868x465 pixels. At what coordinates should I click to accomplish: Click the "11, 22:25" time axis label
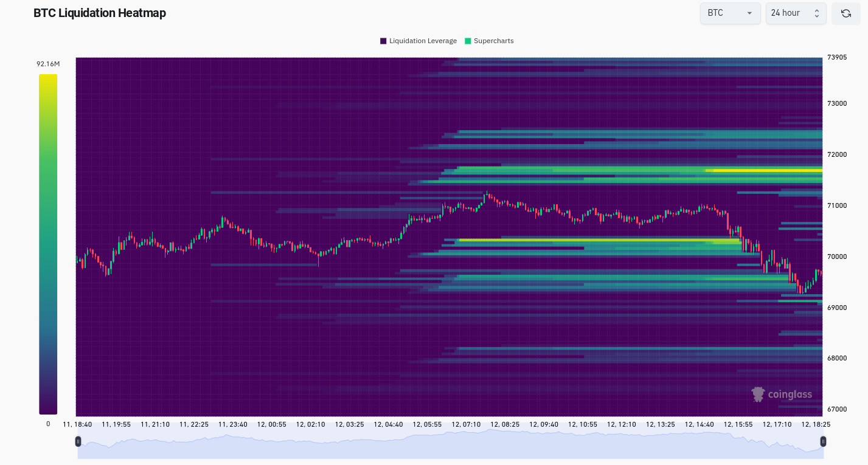[x=194, y=424]
